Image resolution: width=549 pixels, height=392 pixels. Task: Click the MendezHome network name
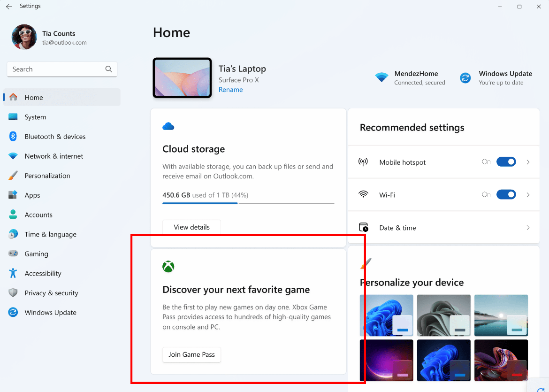coord(416,74)
